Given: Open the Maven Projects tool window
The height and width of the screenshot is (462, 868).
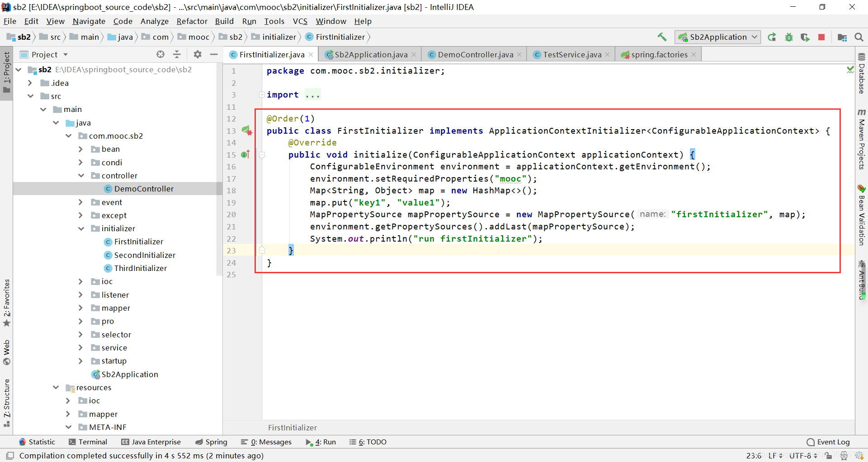Looking at the screenshot, I should [x=862, y=140].
